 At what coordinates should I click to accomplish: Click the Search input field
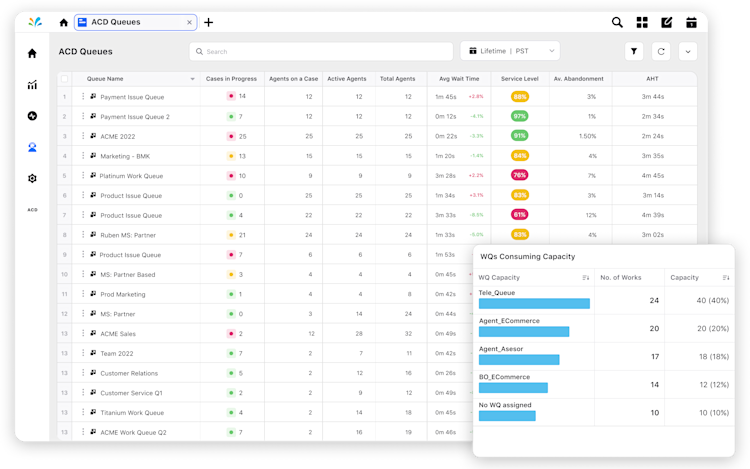[321, 51]
